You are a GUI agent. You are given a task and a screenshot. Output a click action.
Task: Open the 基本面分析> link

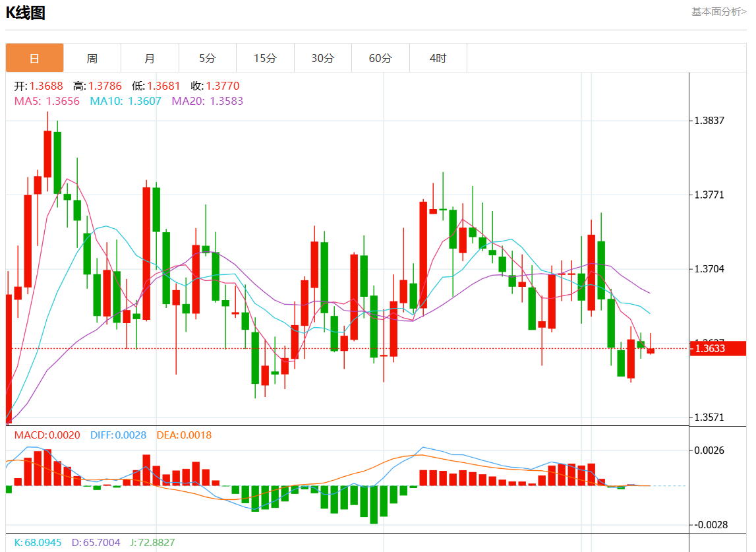click(718, 12)
